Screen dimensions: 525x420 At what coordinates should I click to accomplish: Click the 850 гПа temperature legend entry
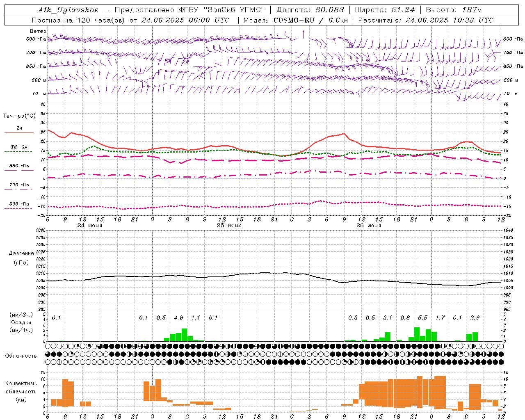[19, 166]
